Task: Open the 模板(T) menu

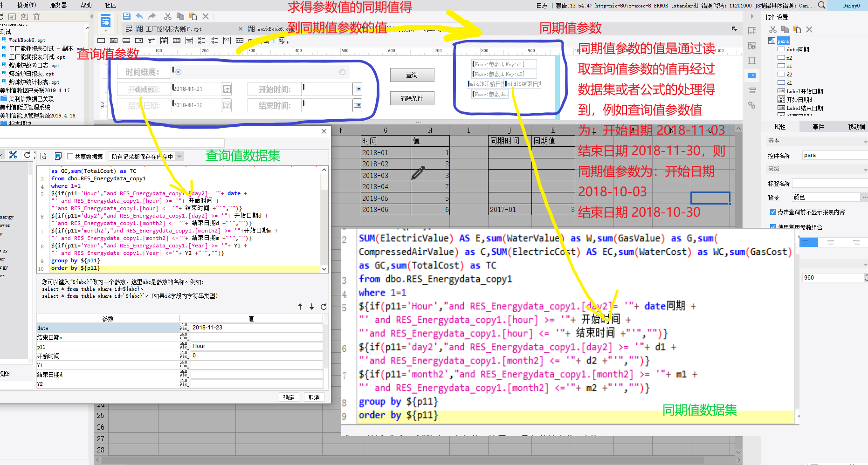Action: coord(27,5)
